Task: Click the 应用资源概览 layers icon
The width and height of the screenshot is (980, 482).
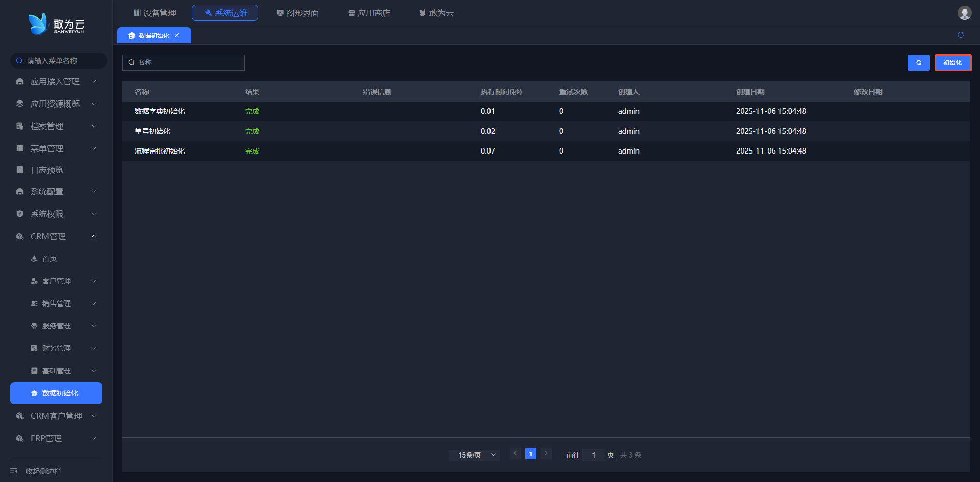Action: pyautogui.click(x=20, y=104)
